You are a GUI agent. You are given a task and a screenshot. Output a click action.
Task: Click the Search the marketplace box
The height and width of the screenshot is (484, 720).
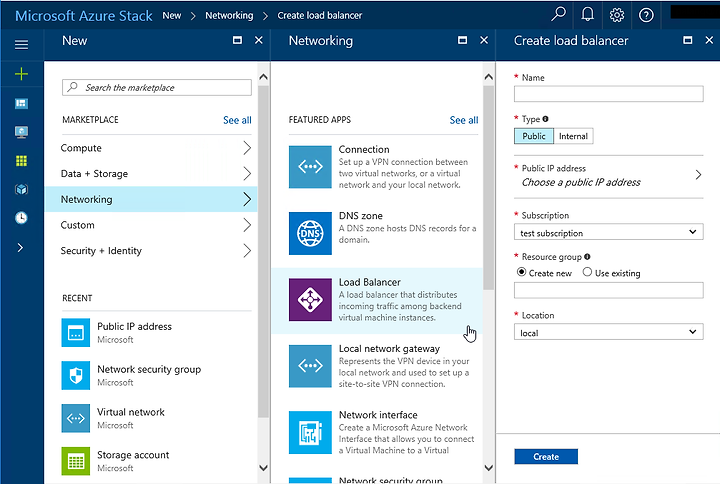coord(157,87)
